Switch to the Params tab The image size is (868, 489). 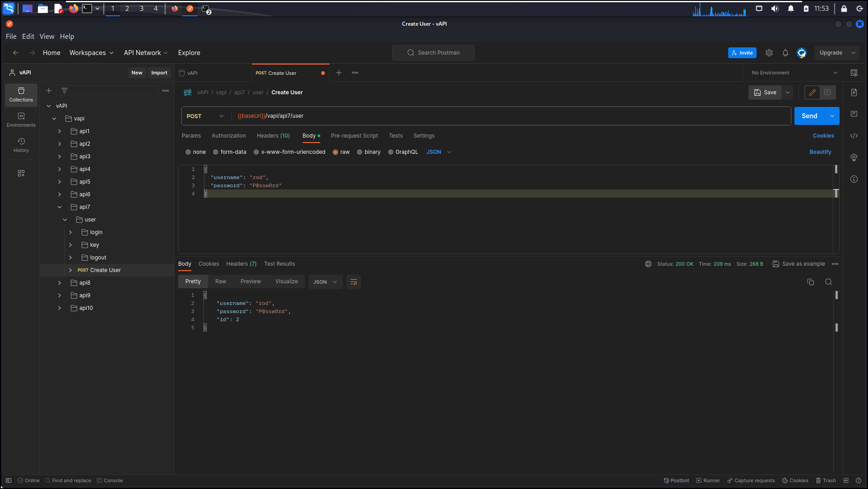click(x=191, y=136)
